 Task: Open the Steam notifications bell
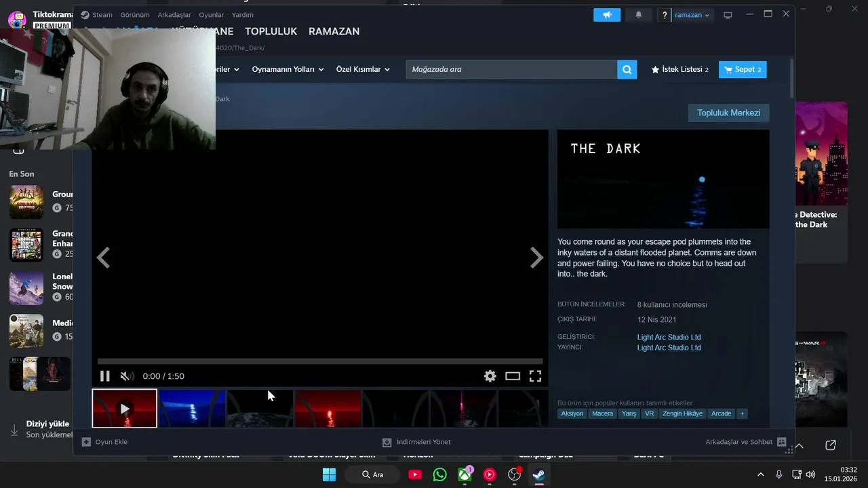pos(638,15)
